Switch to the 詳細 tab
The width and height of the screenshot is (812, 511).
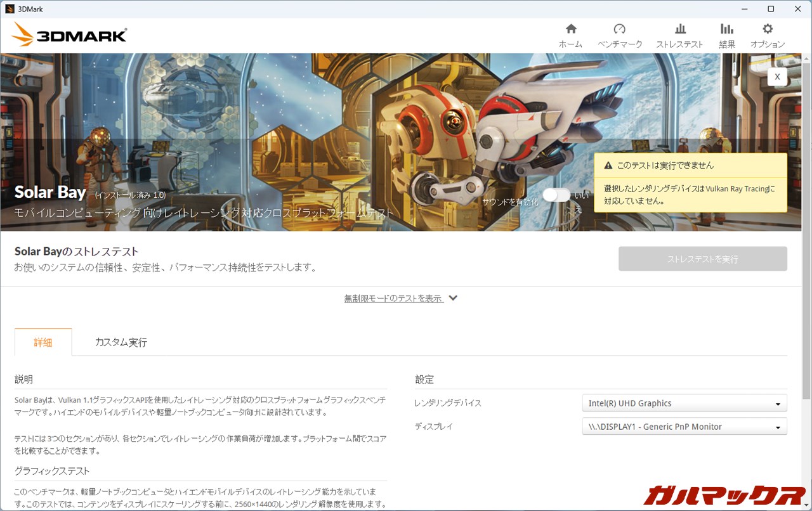click(x=43, y=342)
